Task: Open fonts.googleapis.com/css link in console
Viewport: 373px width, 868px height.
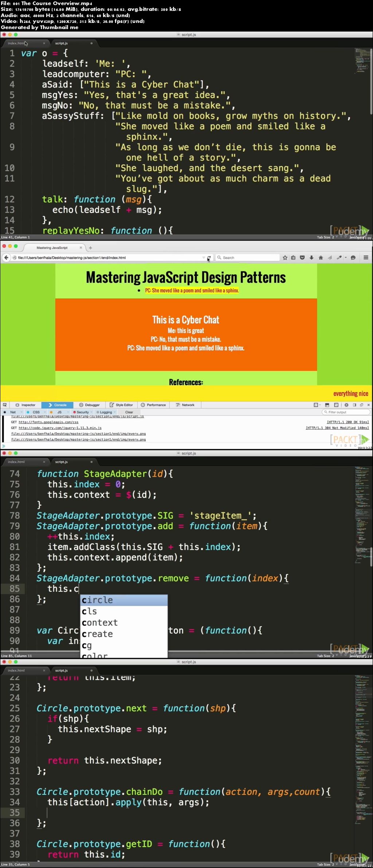Action: (48, 422)
